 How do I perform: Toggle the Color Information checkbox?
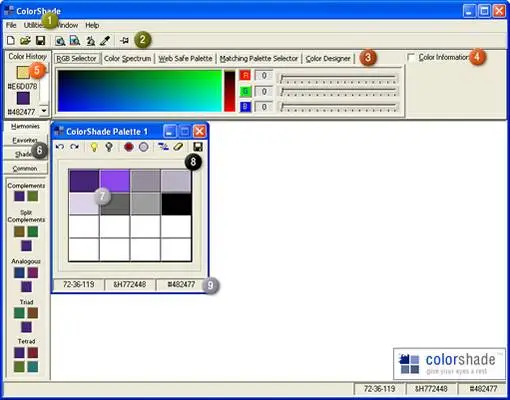click(411, 58)
